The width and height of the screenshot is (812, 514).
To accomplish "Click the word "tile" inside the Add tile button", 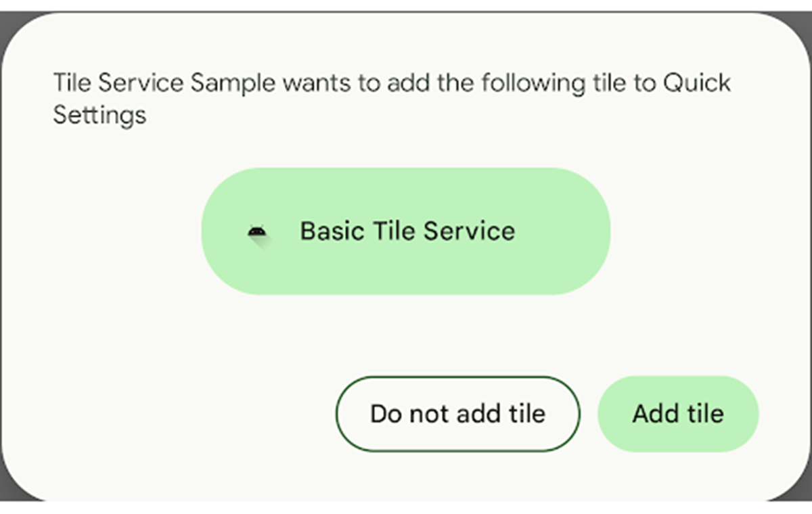I will tap(706, 414).
